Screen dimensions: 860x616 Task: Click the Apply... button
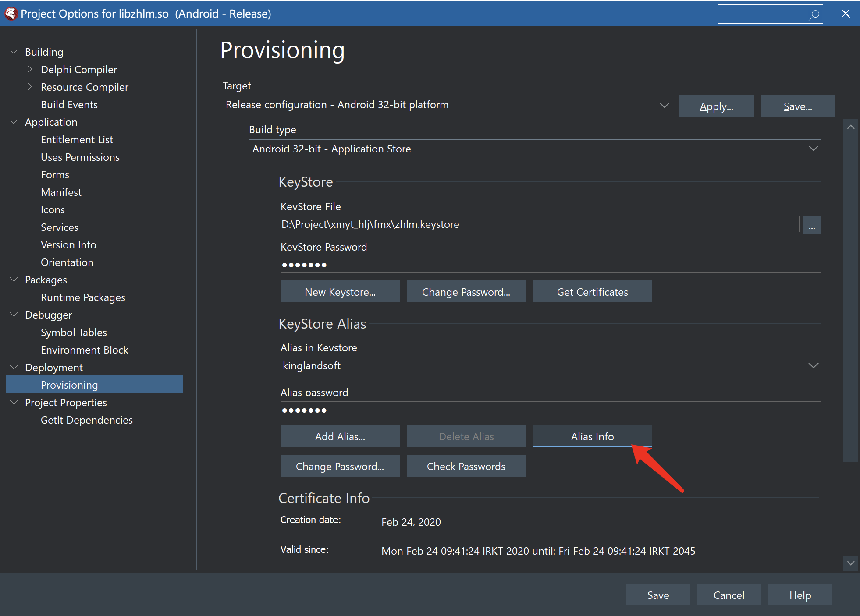(x=717, y=106)
